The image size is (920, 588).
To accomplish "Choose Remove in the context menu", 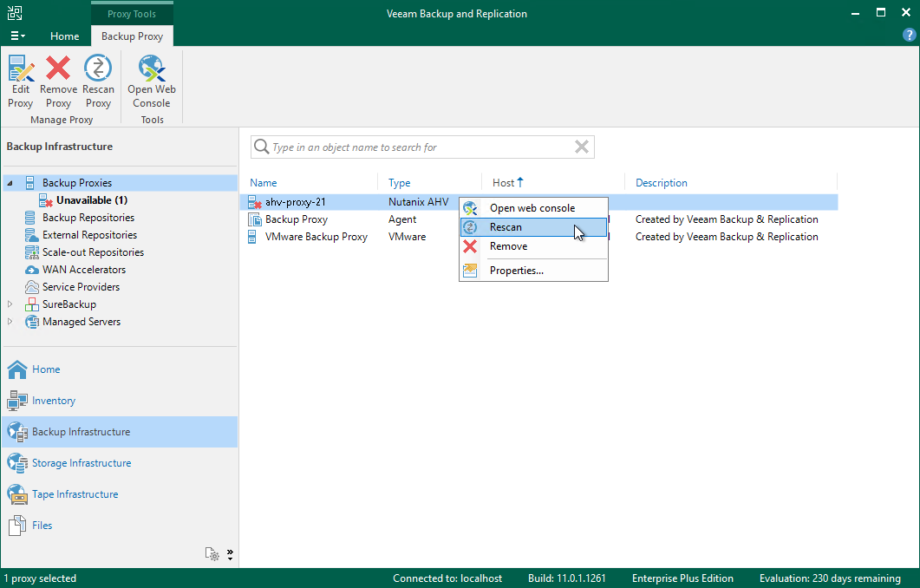I will pos(533,246).
